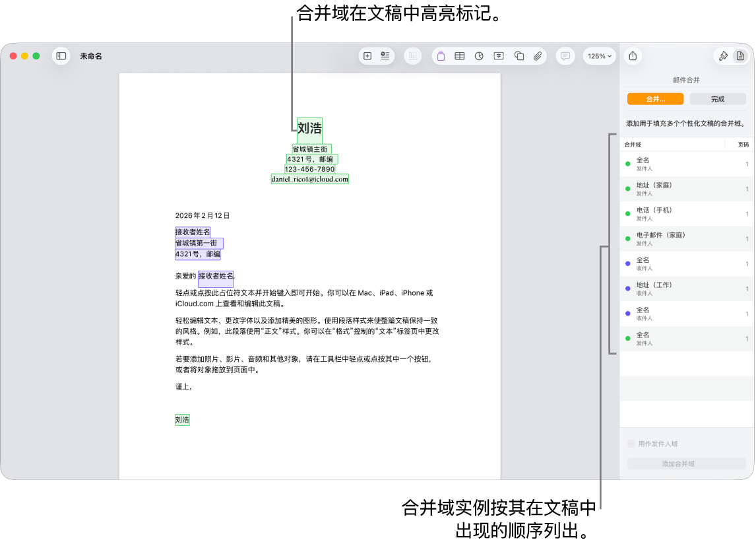The width and height of the screenshot is (756, 546).
Task: Toggle the sidebar view button
Action: click(61, 56)
